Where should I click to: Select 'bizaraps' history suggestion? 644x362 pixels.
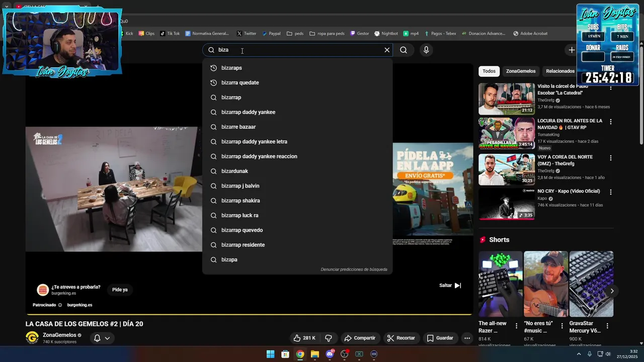(x=297, y=68)
